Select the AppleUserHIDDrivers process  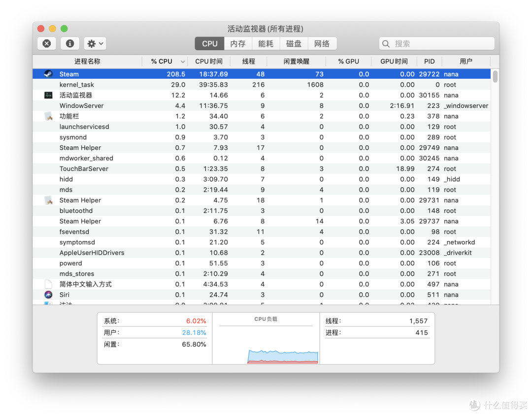tap(262, 253)
